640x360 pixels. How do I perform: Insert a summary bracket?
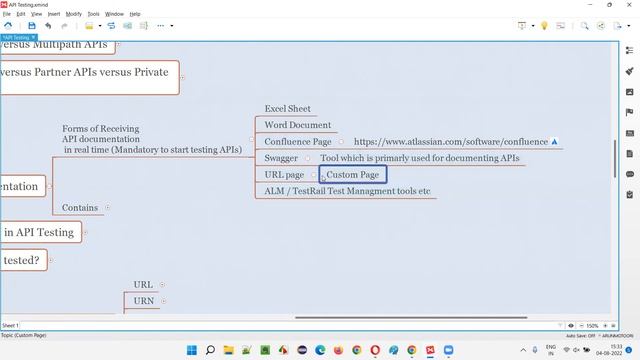click(144, 26)
